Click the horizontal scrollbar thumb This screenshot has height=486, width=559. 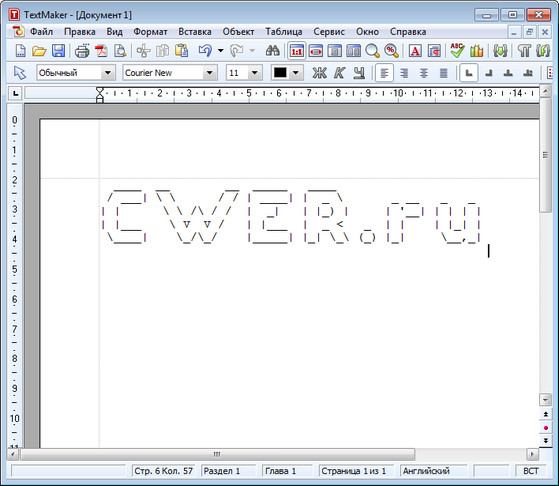click(217, 455)
